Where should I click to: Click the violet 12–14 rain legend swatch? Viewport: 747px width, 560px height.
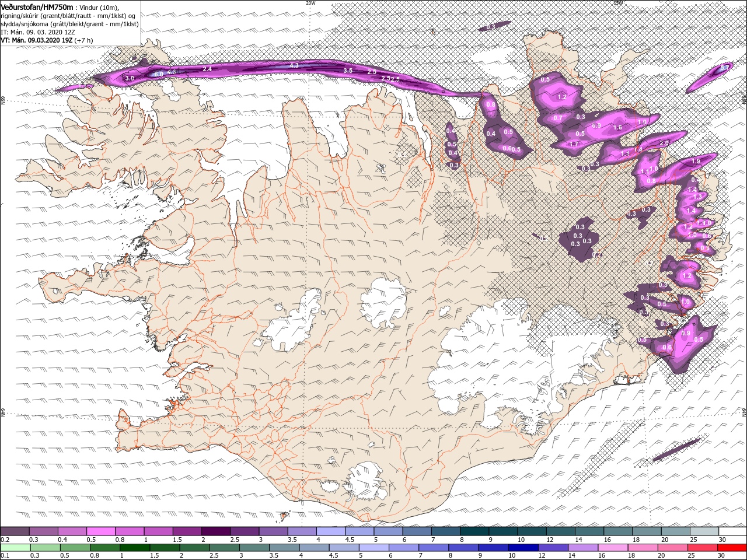[x=552, y=548]
